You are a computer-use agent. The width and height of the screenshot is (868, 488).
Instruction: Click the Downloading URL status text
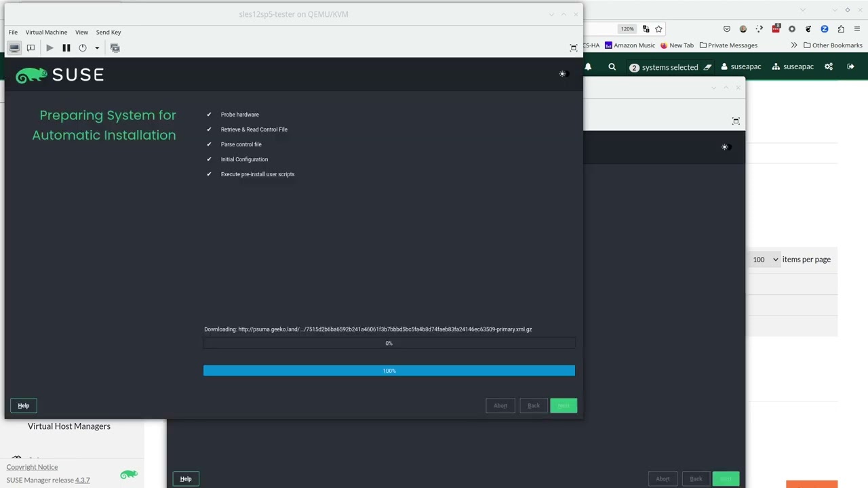(x=368, y=329)
